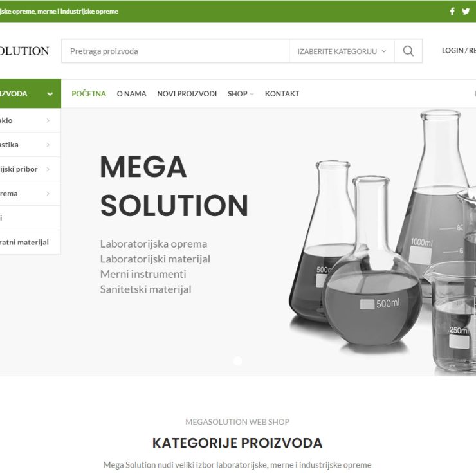Collapse the product categories chevron menu
The image size is (476, 476).
tap(50, 94)
